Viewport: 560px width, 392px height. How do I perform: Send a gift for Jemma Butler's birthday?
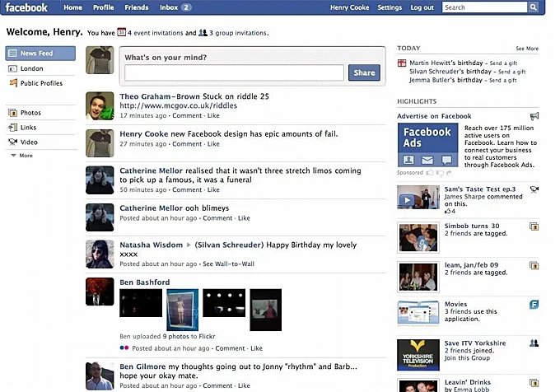tap(503, 81)
